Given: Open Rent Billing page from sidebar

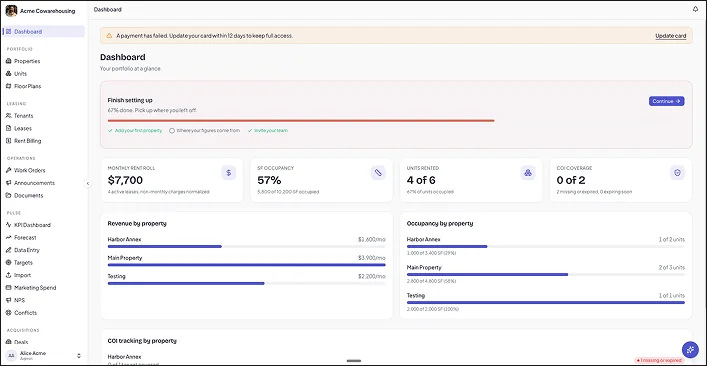Looking at the screenshot, I should (44, 141).
